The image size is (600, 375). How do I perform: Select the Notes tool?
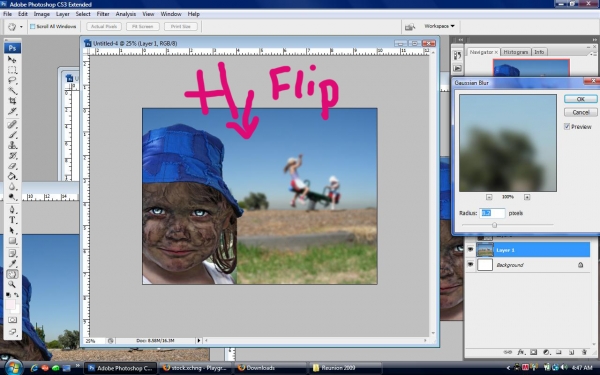point(12,253)
